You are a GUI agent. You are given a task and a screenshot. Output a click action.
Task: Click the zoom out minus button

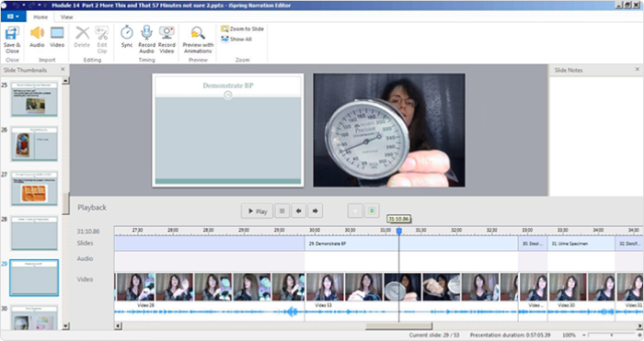(583, 335)
